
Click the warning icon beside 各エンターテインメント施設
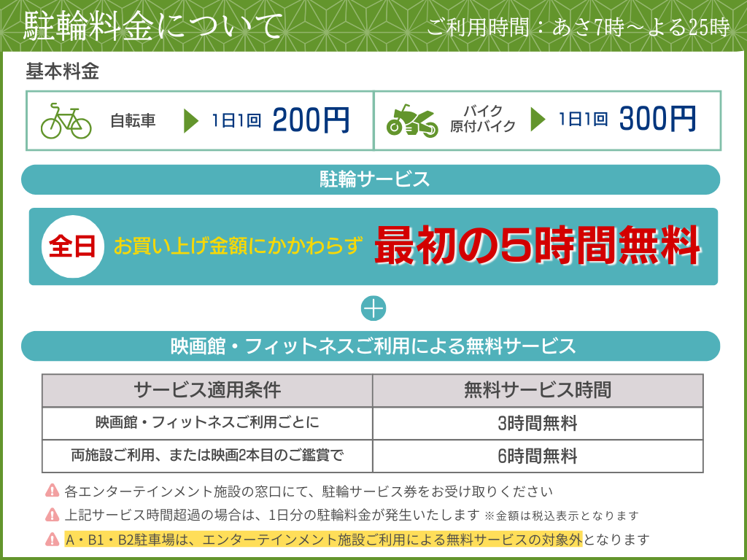[x=52, y=491]
